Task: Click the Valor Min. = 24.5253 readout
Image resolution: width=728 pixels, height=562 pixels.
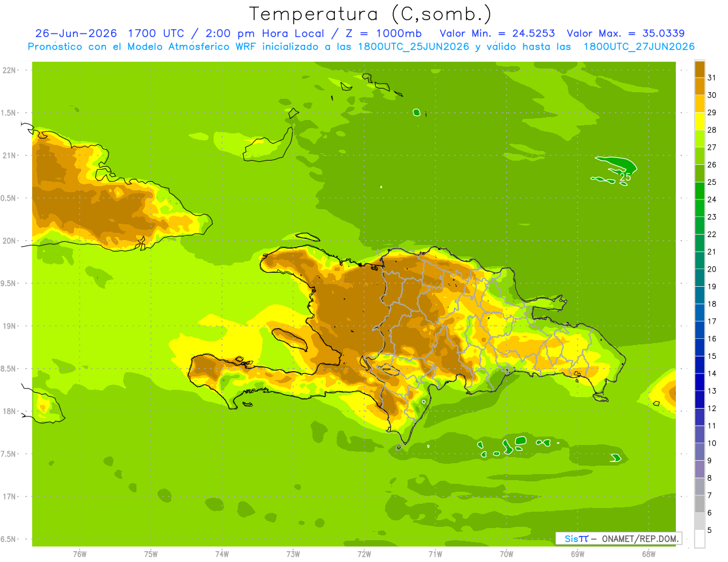Action: (x=497, y=33)
